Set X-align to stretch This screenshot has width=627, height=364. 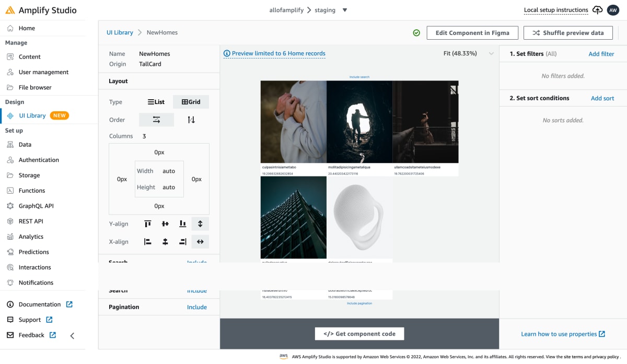pos(200,242)
